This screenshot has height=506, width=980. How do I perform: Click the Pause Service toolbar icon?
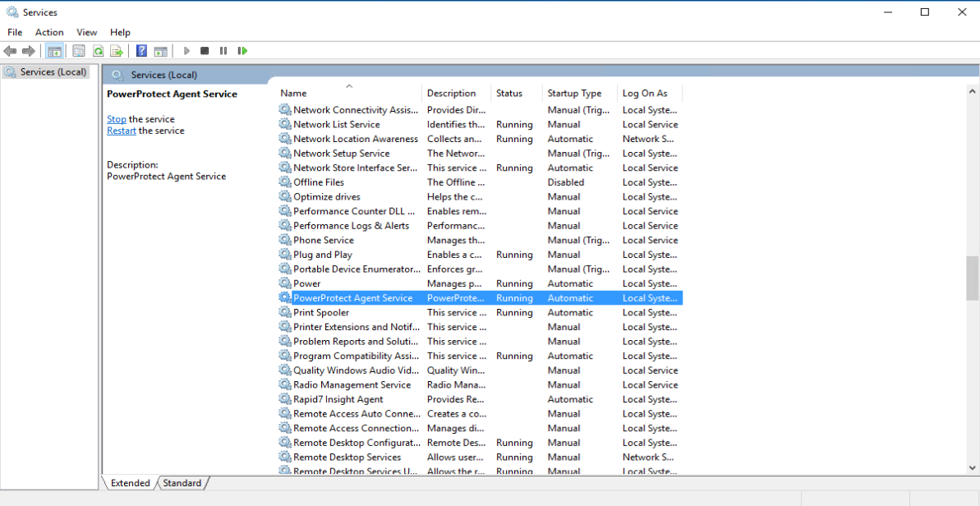pyautogui.click(x=223, y=51)
